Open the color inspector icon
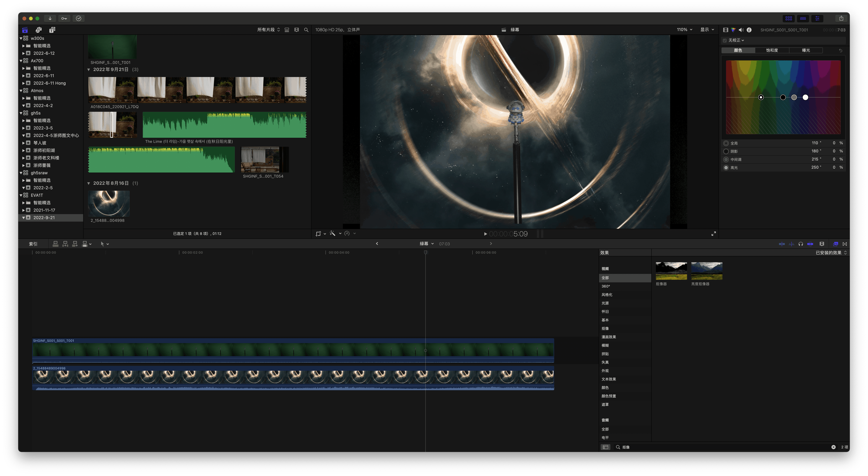Image resolution: width=868 pixels, height=476 pixels. click(x=733, y=30)
